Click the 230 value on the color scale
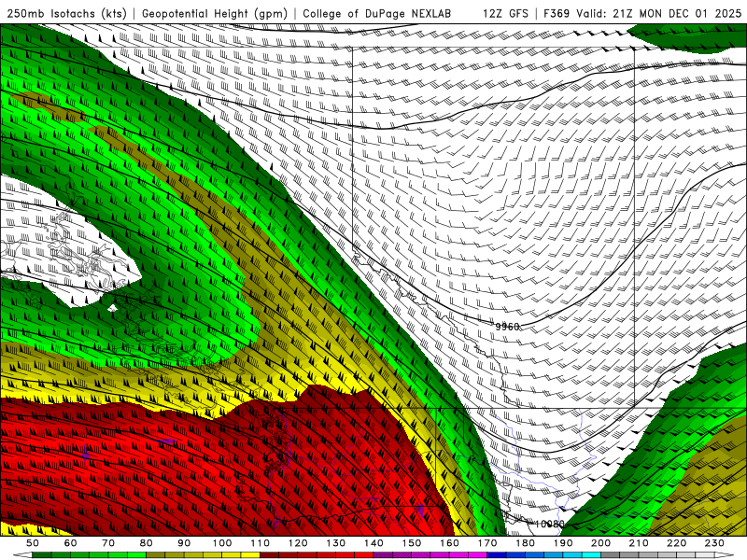Screen dimensions: 747x560 (714, 543)
